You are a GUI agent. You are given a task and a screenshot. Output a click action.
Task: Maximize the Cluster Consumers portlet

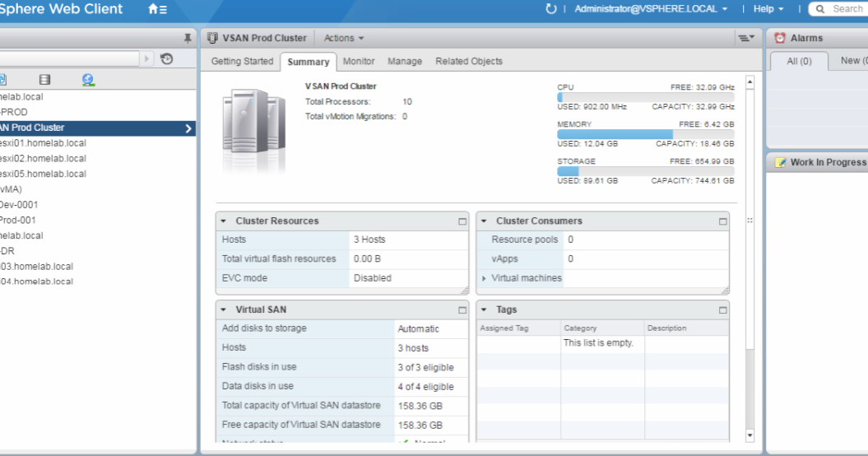pyautogui.click(x=722, y=221)
